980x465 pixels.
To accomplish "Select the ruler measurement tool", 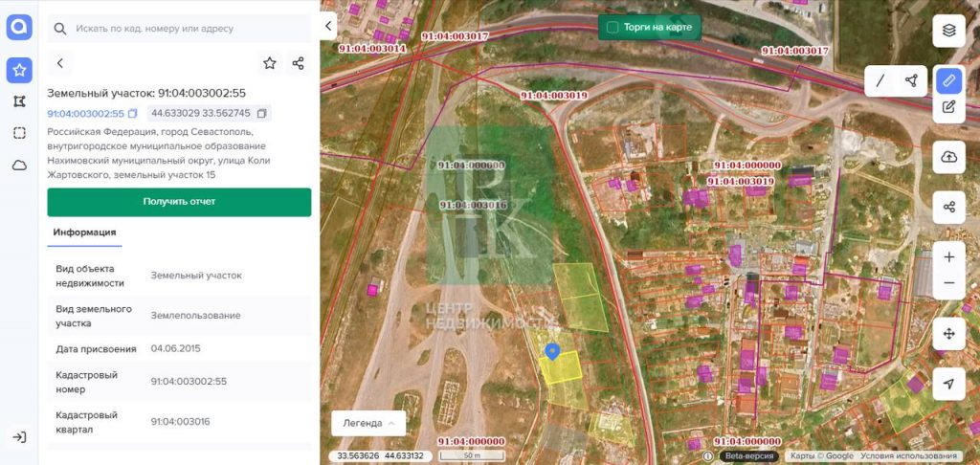I will coord(948,80).
